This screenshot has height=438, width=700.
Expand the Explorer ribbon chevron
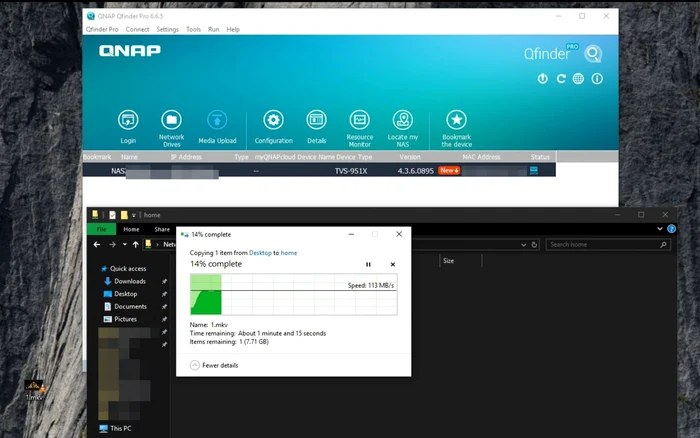tap(660, 229)
